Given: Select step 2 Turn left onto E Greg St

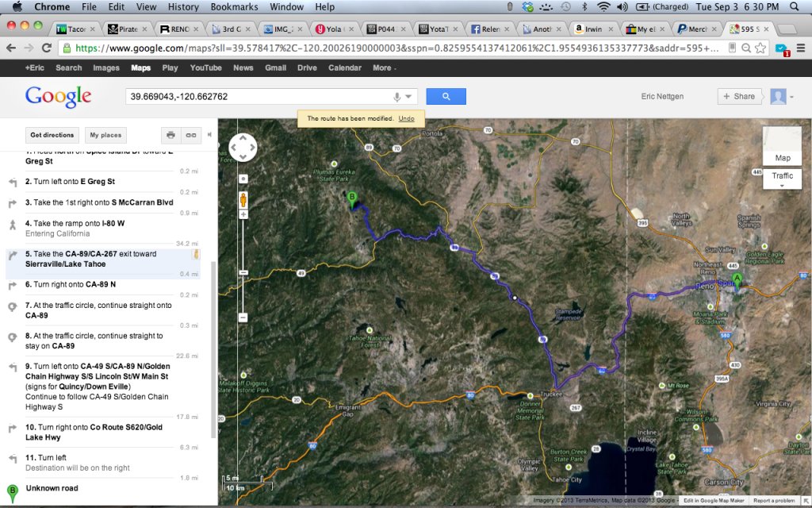Looking at the screenshot, I should [x=102, y=182].
